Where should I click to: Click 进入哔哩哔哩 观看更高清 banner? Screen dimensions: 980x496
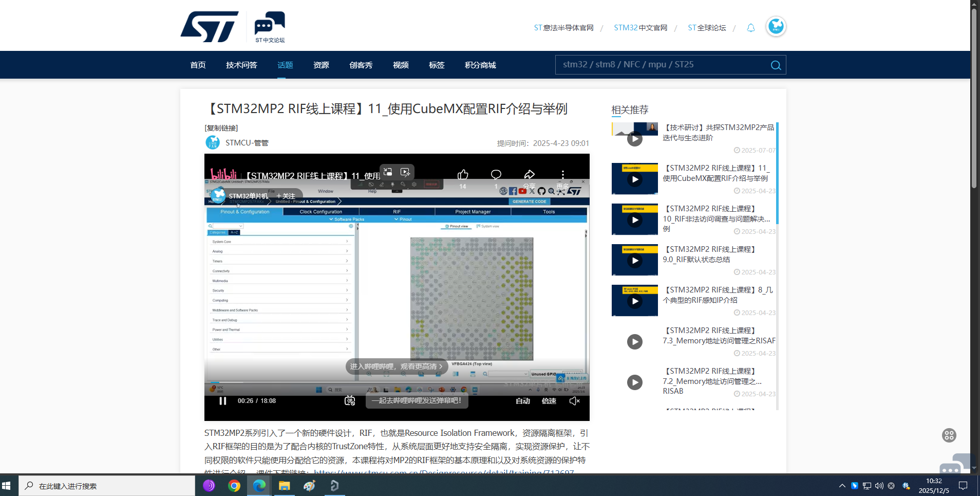[396, 366]
